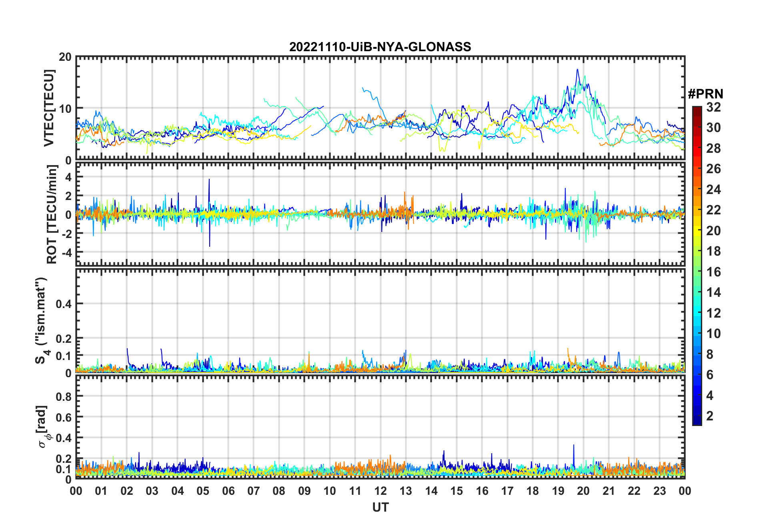
Task: Click the 0.8 tick on sigma-phi axis
Action: coord(64,397)
